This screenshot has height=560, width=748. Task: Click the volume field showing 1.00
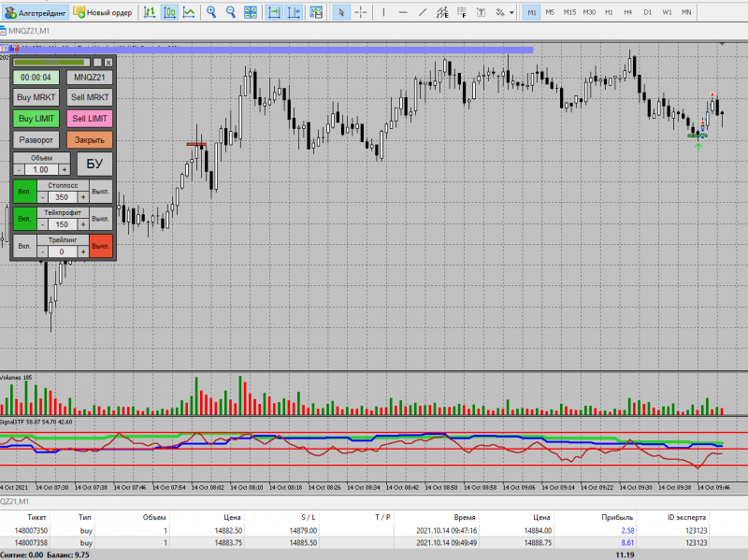(41, 170)
